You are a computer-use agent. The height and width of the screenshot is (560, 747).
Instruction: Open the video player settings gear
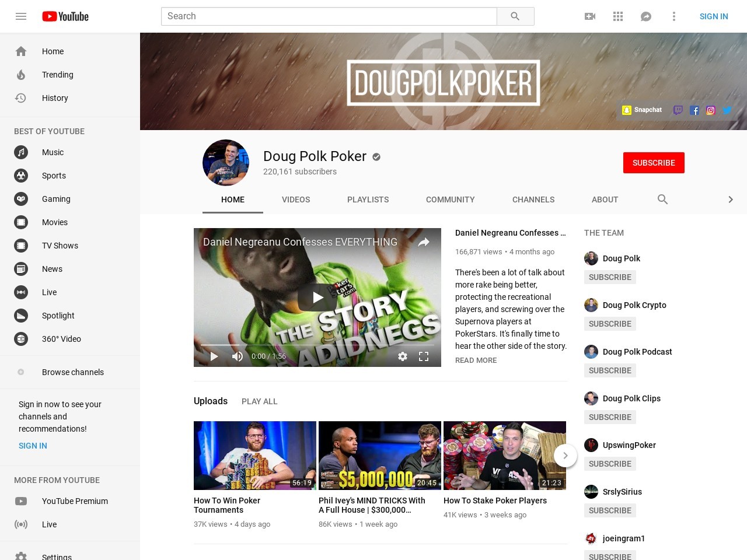[403, 356]
